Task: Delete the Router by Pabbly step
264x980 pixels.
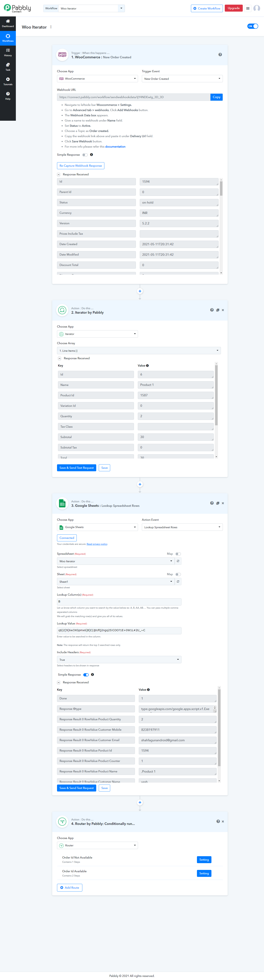Action: pos(223,821)
